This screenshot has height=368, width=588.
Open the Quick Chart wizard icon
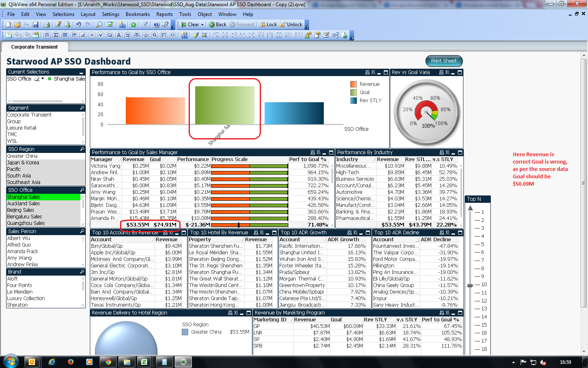pos(122,25)
